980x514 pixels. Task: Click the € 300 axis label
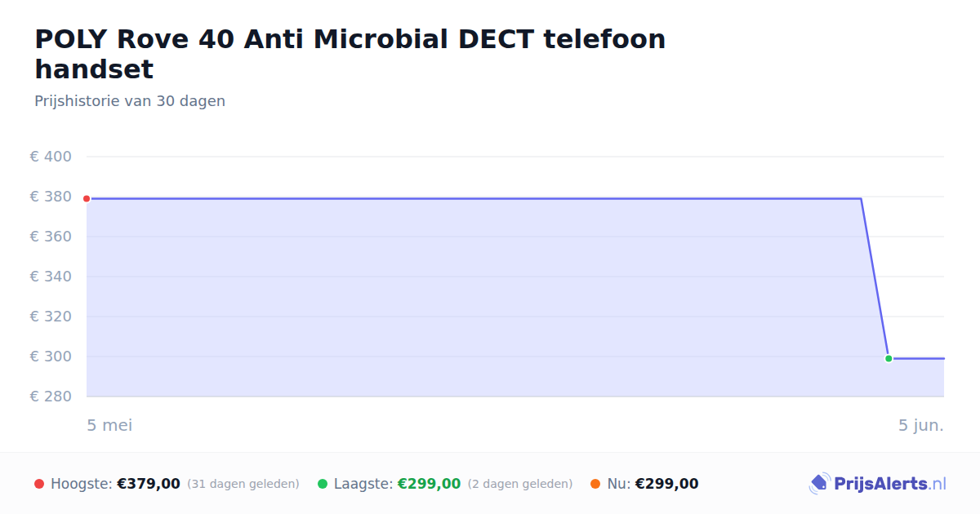tap(51, 357)
